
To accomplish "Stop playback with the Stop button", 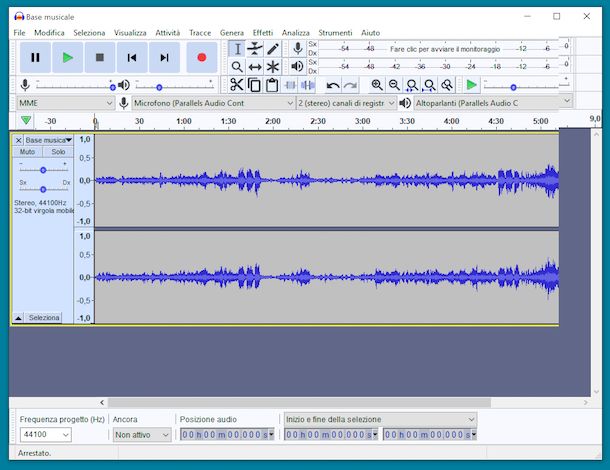I will pos(100,58).
